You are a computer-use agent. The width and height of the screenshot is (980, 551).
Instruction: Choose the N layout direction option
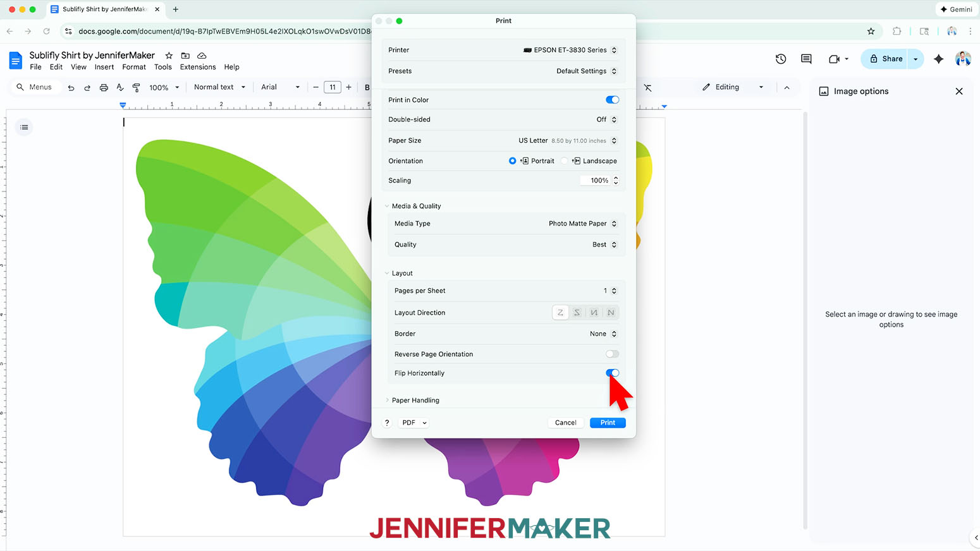[611, 312]
